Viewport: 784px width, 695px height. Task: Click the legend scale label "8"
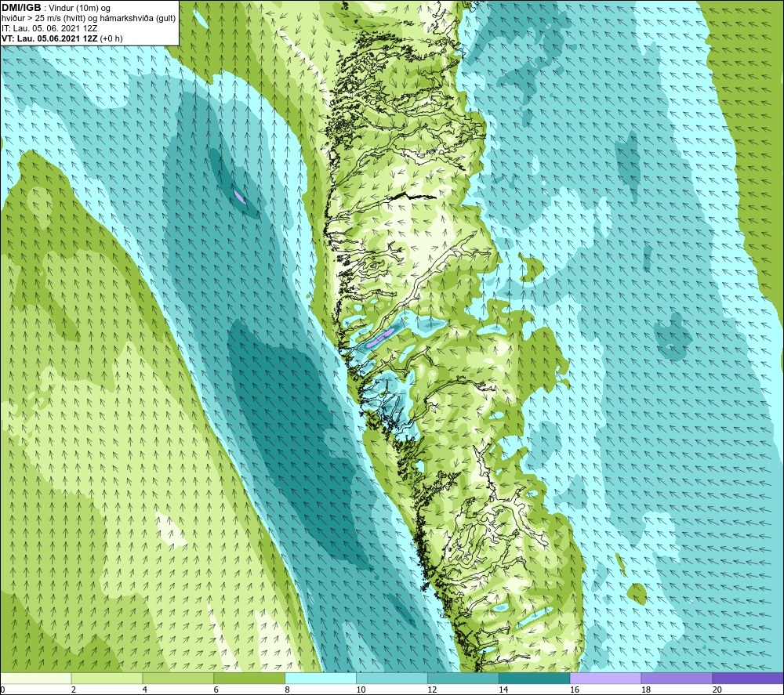tap(288, 690)
